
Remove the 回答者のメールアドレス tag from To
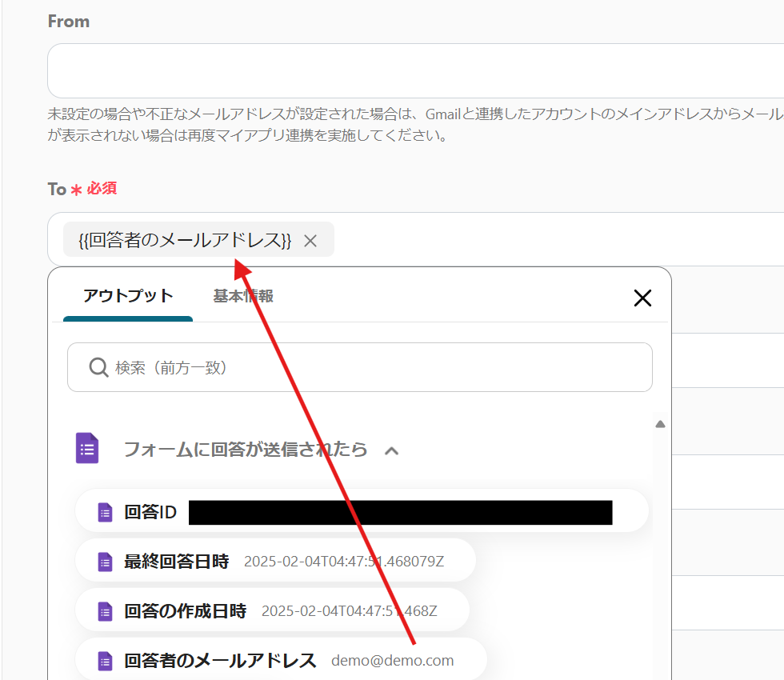pyautogui.click(x=310, y=241)
